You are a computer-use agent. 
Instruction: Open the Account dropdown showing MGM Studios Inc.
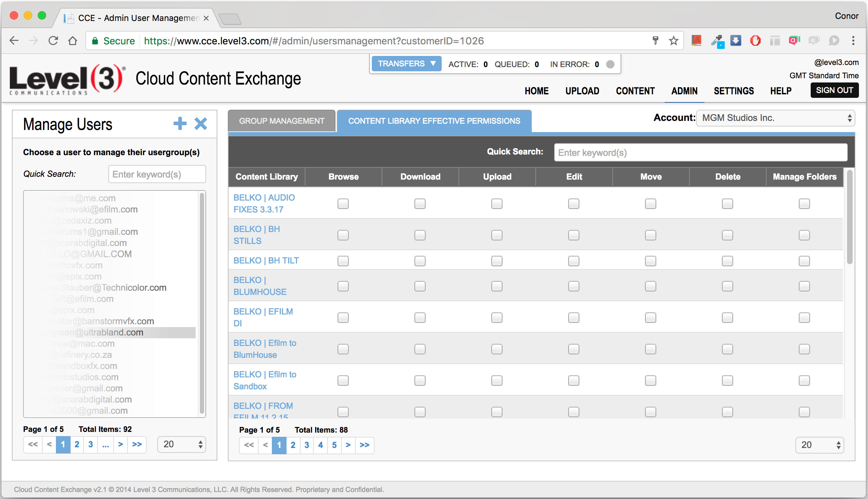point(775,118)
